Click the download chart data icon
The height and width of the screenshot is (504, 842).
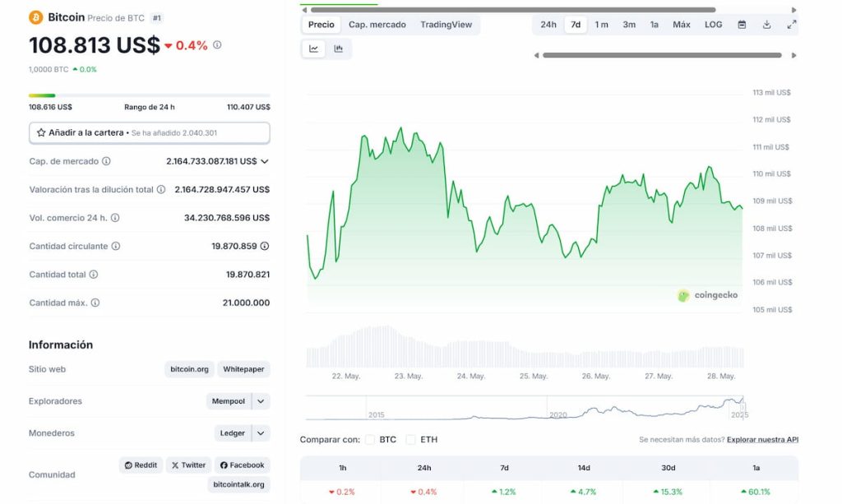(x=767, y=25)
